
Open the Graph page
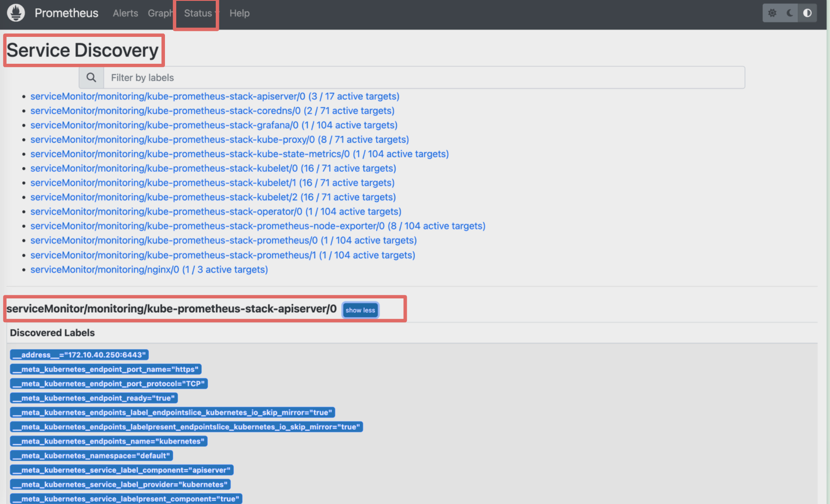(160, 13)
